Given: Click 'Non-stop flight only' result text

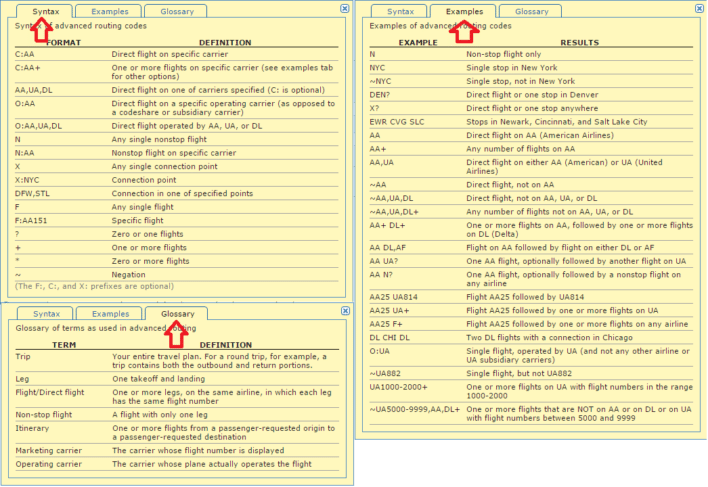Looking at the screenshot, I should click(x=503, y=54).
